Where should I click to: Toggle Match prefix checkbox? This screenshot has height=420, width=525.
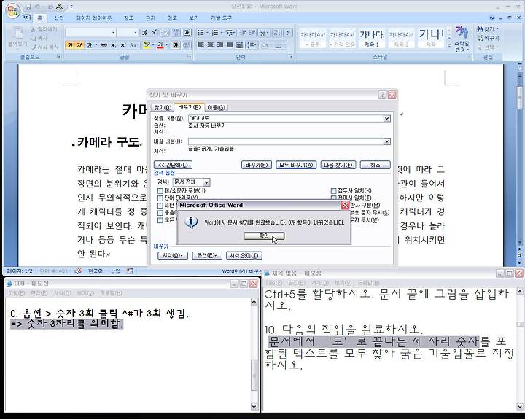point(333,190)
